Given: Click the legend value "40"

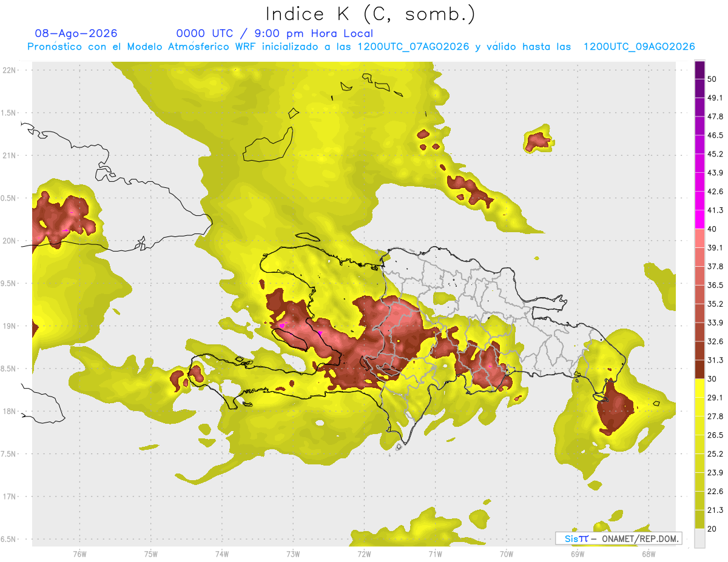Looking at the screenshot, I should tap(712, 229).
